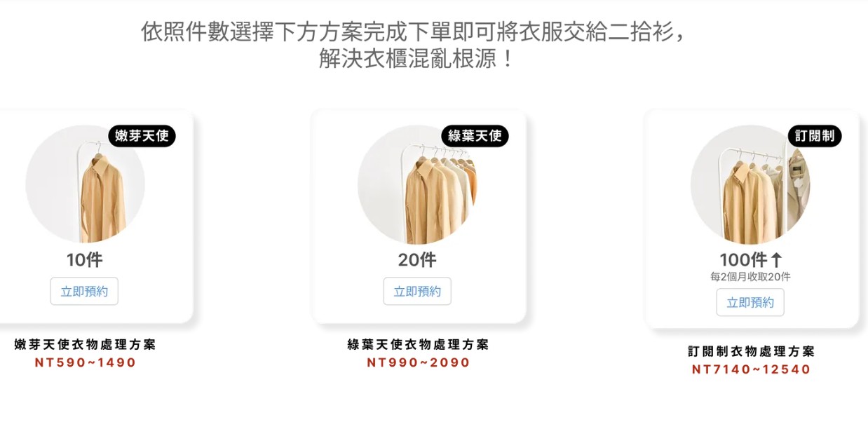The width and height of the screenshot is (868, 429).
Task: Select the 綠葉天使 black badge
Action: 475,136
